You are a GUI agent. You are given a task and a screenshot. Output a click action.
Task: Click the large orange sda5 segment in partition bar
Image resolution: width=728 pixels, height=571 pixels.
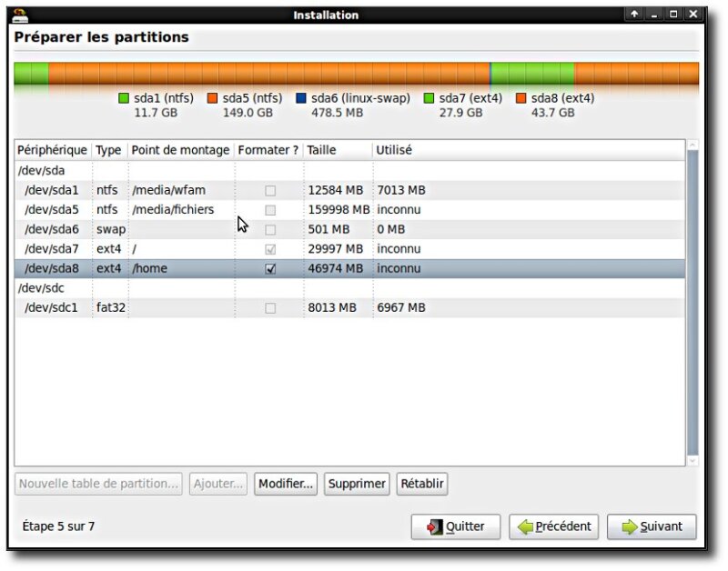[x=268, y=74]
